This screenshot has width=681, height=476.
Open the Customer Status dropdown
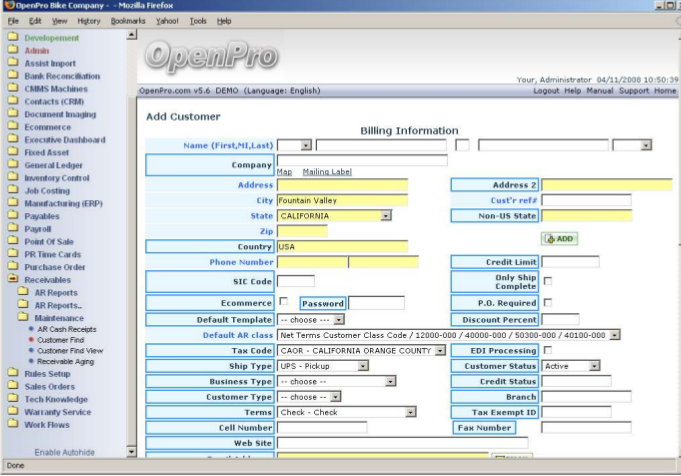pyautogui.click(x=593, y=366)
